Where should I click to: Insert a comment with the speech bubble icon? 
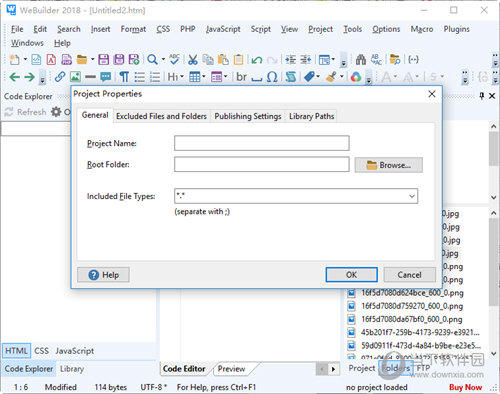pos(106,77)
